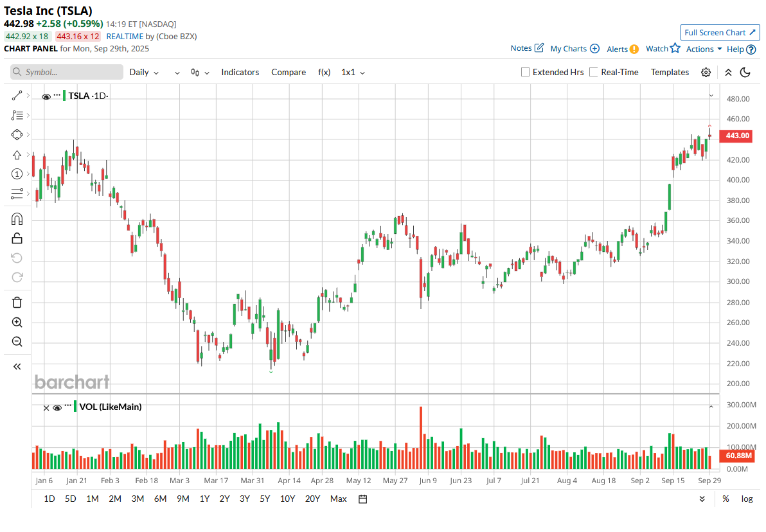The image size is (766, 532).
Task: Select the 5D time range
Action: 70,499
